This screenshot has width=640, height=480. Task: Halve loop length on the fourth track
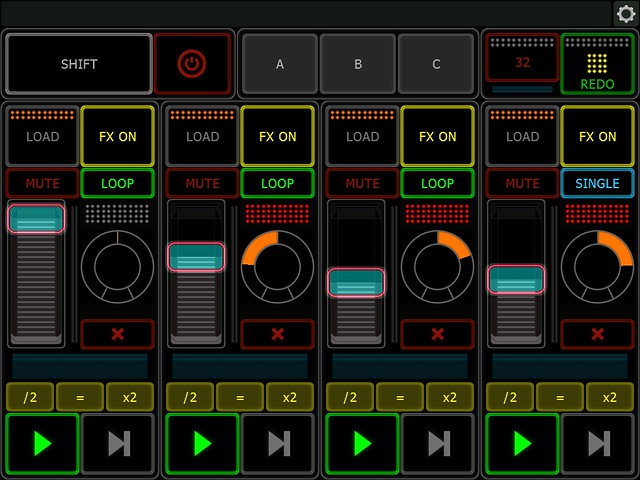click(510, 397)
